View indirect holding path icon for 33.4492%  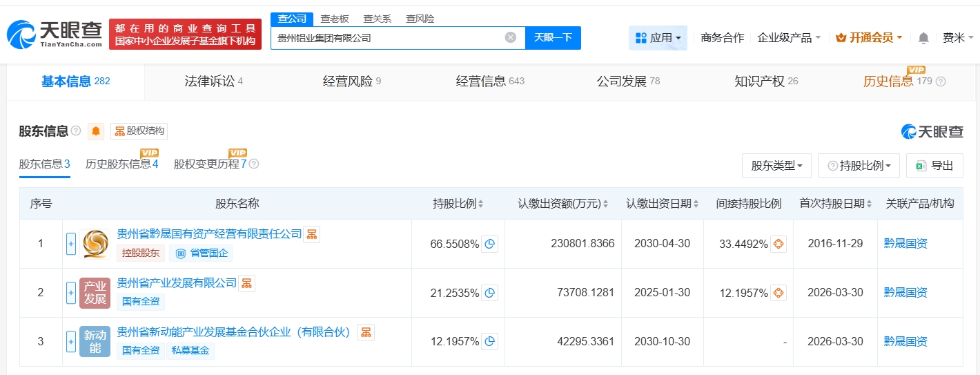point(778,244)
